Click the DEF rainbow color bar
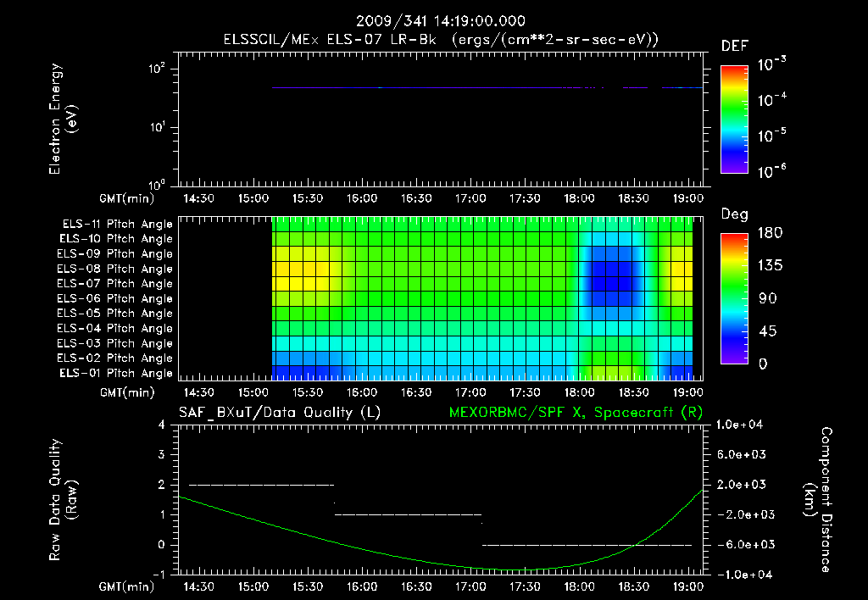Viewport: 868px width, 600px height. (734, 119)
